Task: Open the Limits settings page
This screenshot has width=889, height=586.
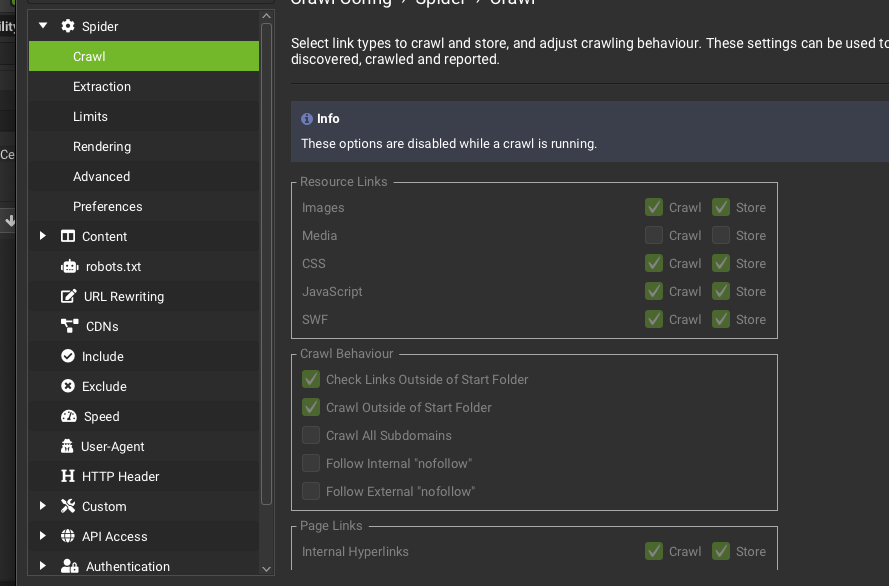Action: [x=90, y=117]
